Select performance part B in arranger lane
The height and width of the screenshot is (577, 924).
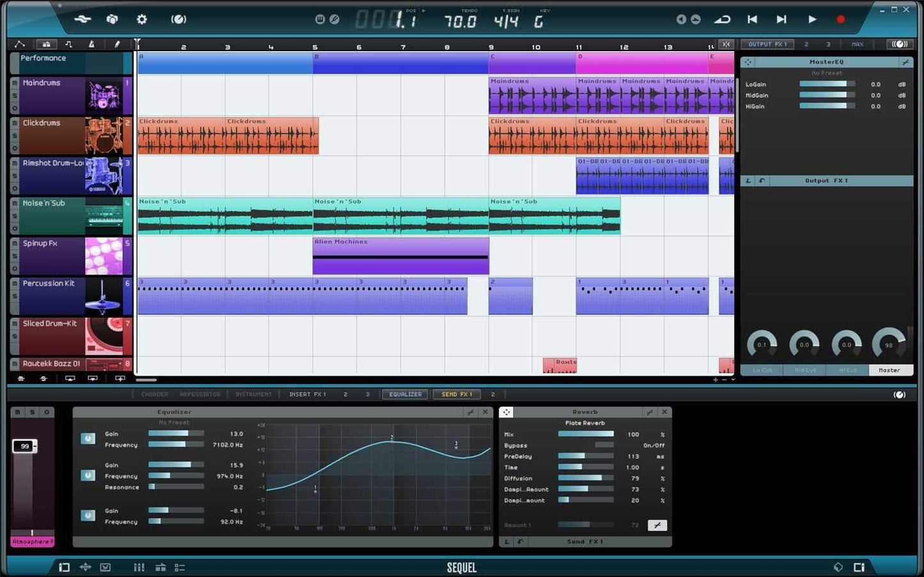[401, 63]
